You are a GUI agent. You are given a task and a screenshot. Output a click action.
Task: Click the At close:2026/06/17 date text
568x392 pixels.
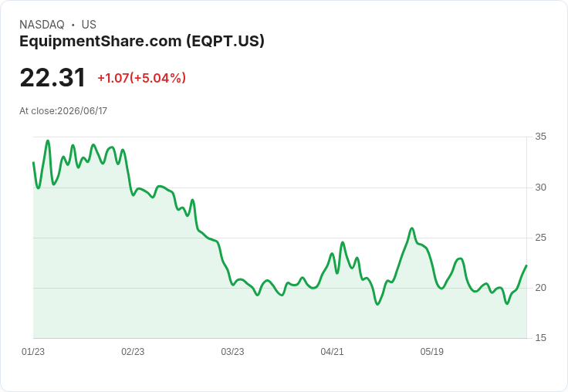(x=63, y=111)
